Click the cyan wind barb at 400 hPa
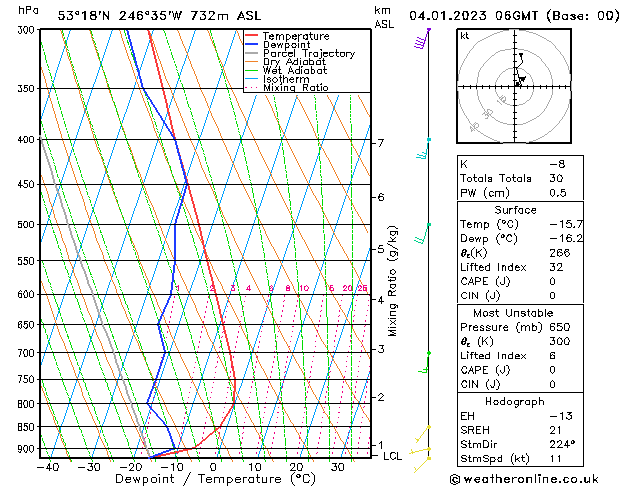The width and height of the screenshot is (629, 486). 423,148
